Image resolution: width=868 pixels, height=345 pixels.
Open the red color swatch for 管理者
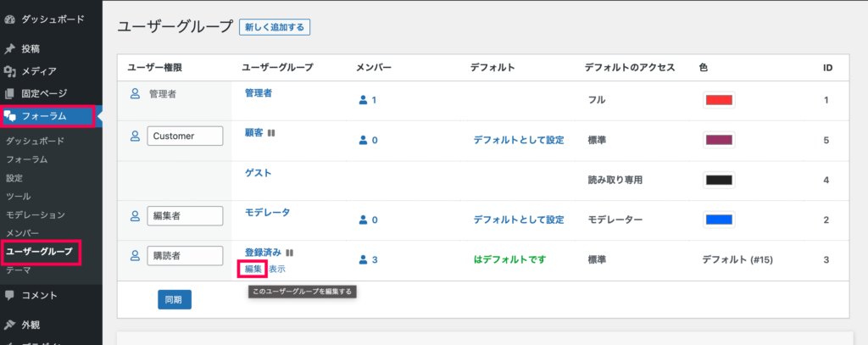click(719, 100)
